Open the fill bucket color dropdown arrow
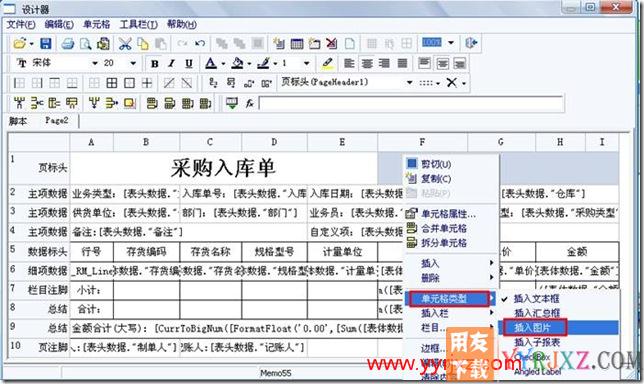Image resolution: width=644 pixels, height=384 pixels. tap(249, 64)
